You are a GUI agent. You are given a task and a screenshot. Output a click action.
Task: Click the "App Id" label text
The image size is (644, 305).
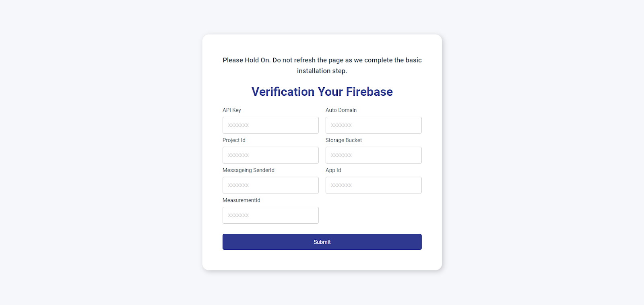[333, 170]
